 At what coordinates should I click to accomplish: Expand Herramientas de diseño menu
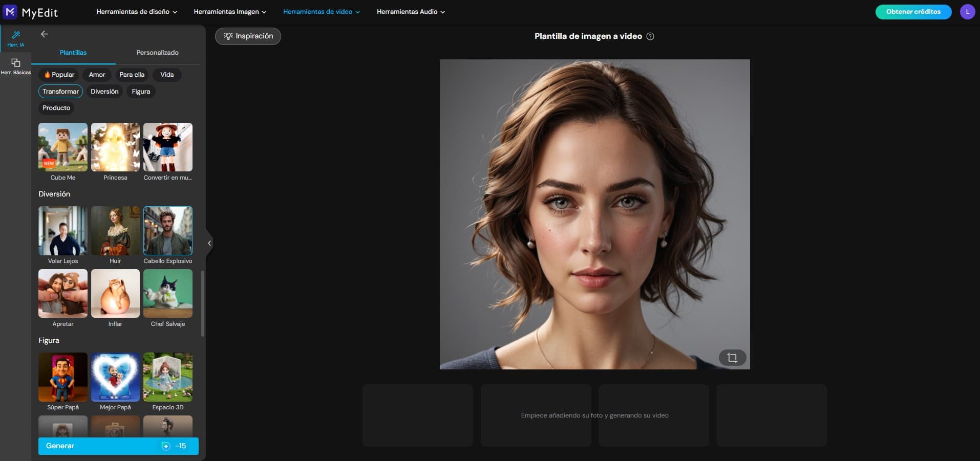pos(137,12)
